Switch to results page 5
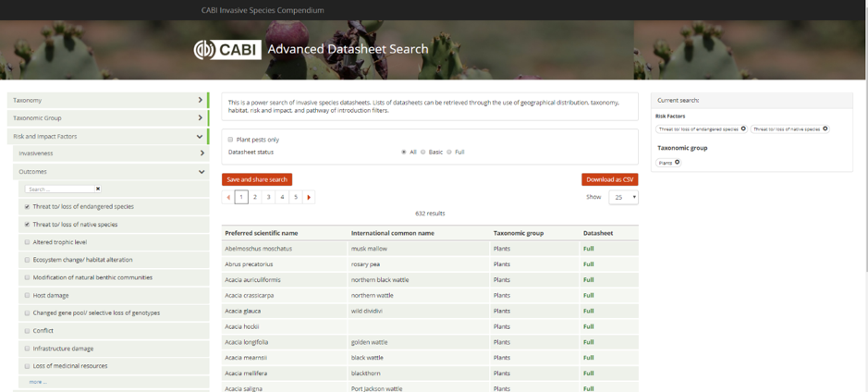The width and height of the screenshot is (868, 392). pyautogui.click(x=296, y=197)
